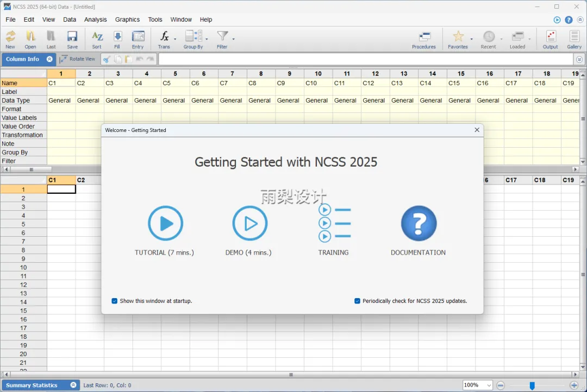Click the Transformation row label

pyautogui.click(x=23, y=135)
